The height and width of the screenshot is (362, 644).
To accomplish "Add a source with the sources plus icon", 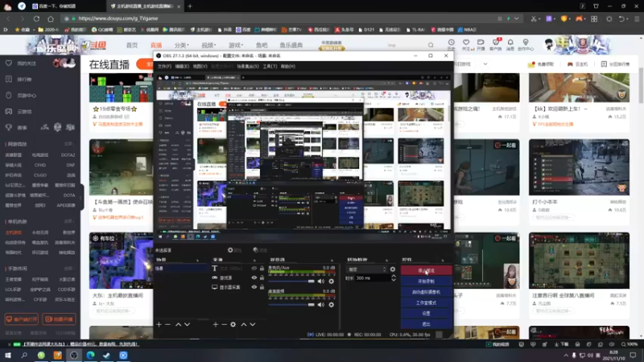I will coord(215,324).
